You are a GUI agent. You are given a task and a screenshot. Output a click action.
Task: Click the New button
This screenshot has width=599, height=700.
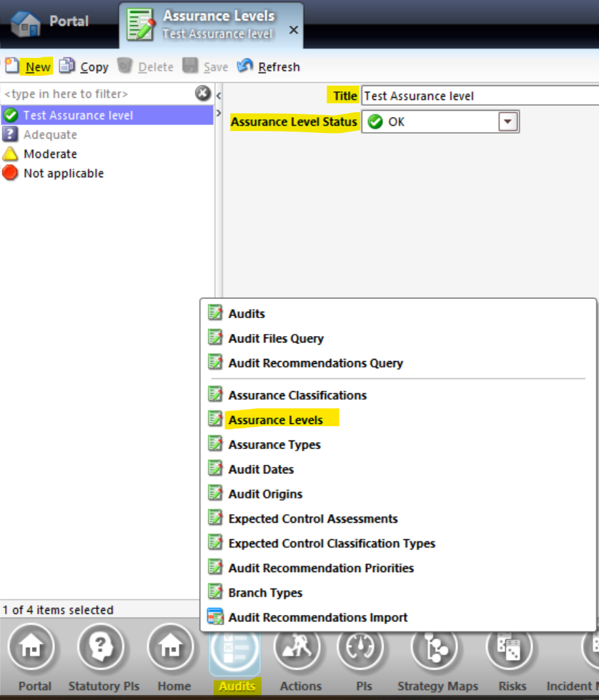29,66
